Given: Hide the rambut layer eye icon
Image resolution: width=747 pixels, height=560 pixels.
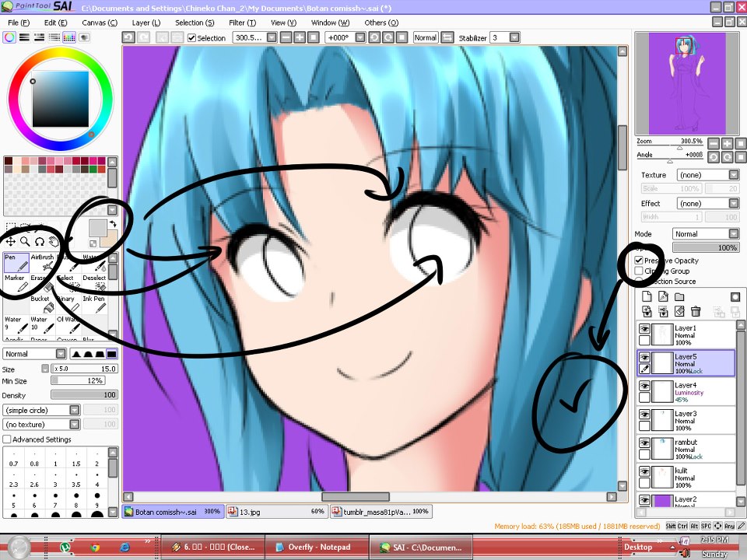Looking at the screenshot, I should 644,443.
